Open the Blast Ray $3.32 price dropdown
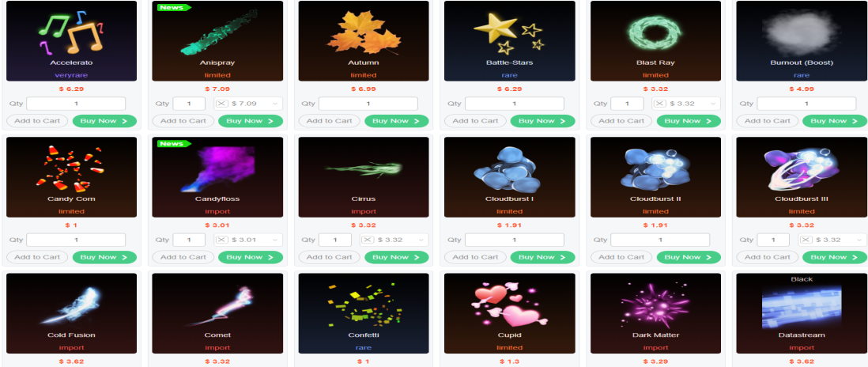The height and width of the screenshot is (367, 868). pos(686,104)
